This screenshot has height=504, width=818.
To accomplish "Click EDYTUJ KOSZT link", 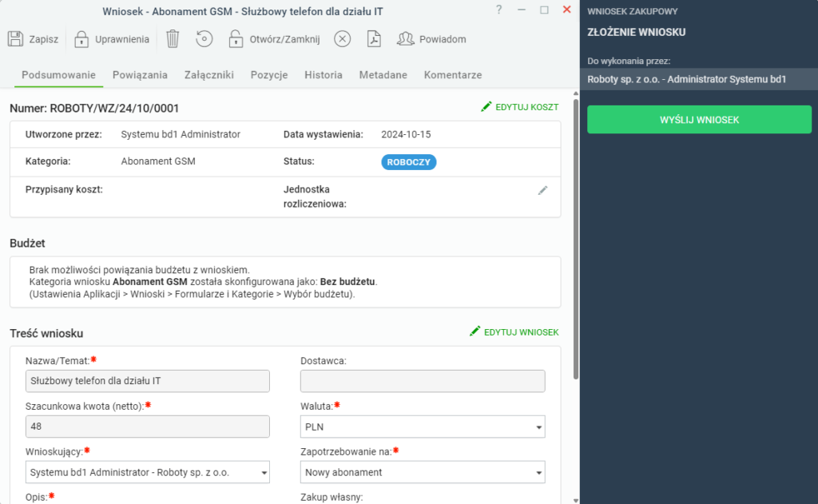I will (x=527, y=108).
